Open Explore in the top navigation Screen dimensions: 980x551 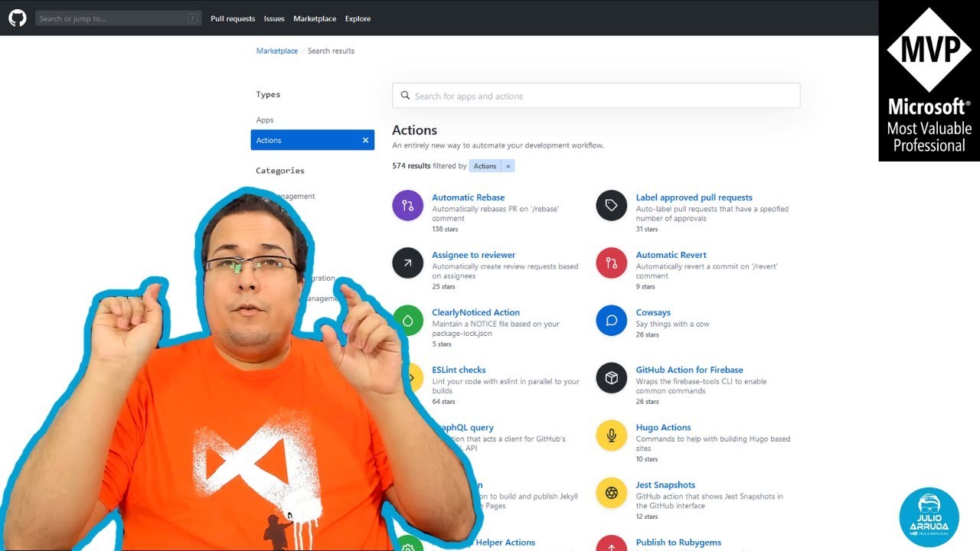click(x=358, y=18)
